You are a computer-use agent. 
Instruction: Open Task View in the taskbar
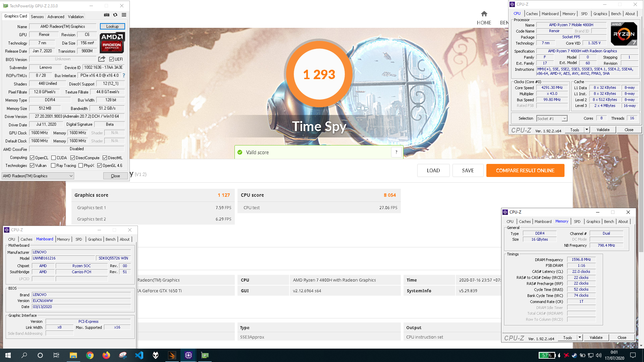(56, 355)
